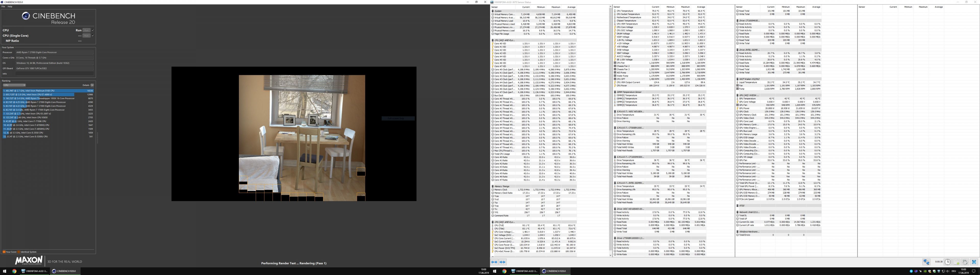Expand the ranking Details arrow
Viewport: 980px width, 275px height.
[92, 85]
